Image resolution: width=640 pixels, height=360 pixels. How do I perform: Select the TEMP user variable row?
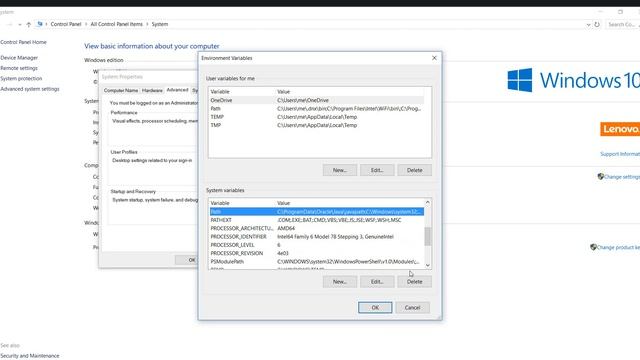317,117
